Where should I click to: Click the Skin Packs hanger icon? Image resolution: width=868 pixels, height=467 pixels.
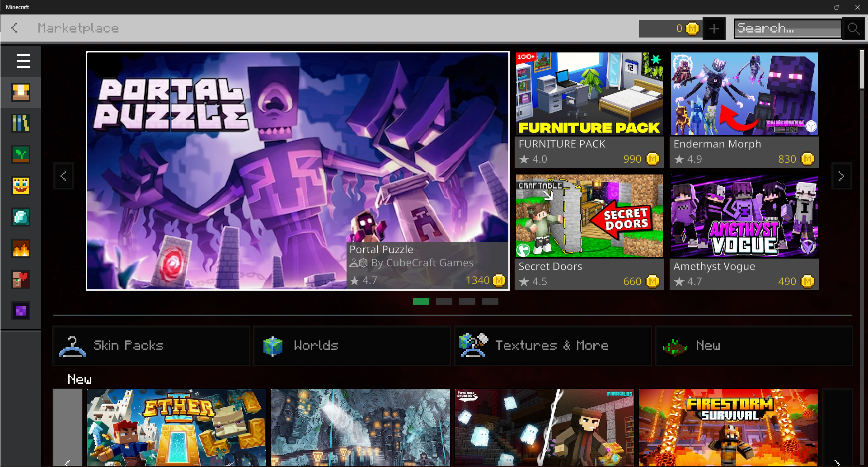coord(72,346)
